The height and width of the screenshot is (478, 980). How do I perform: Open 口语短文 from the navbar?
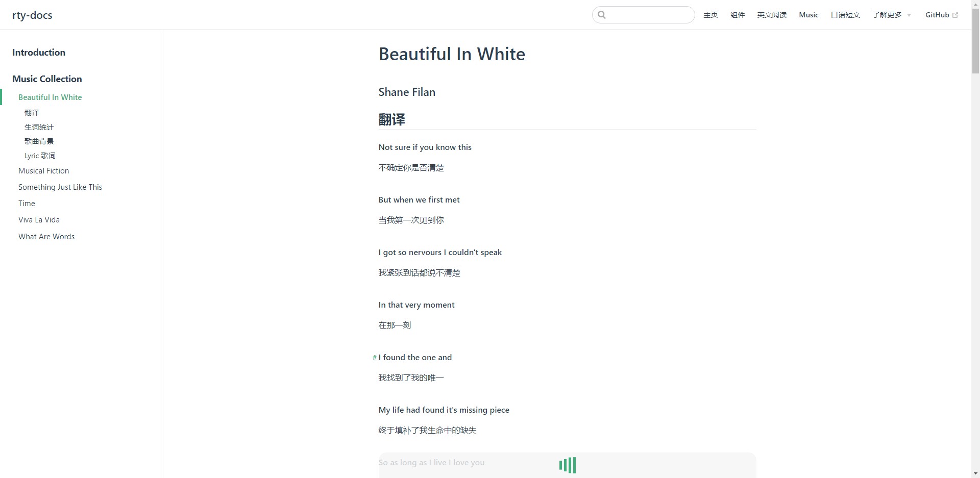coord(845,15)
